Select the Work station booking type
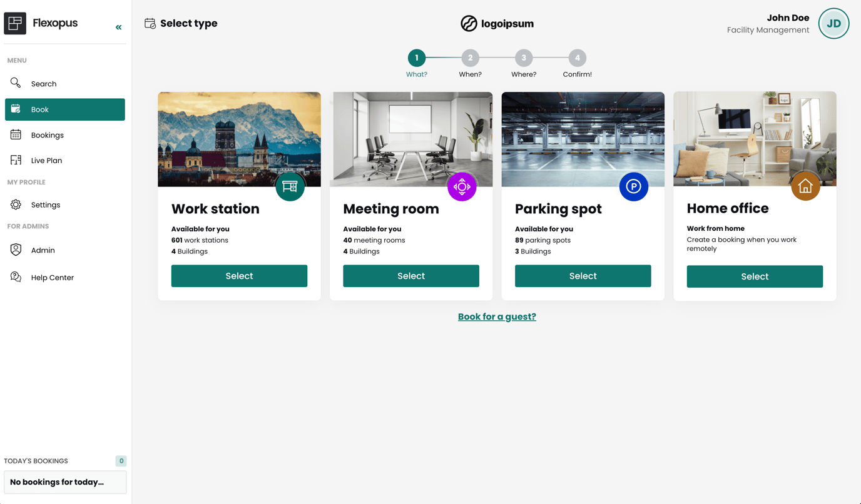The width and height of the screenshot is (861, 504). [x=239, y=276]
